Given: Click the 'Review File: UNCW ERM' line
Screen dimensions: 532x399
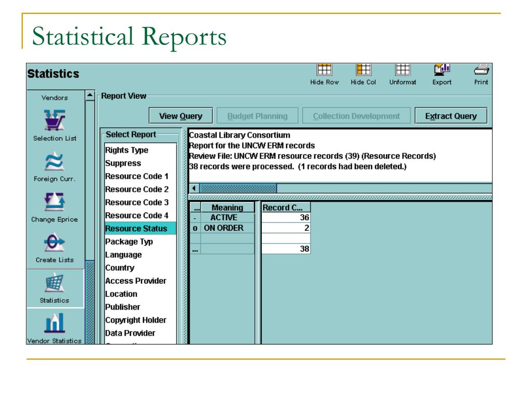Looking at the screenshot, I should coord(312,156).
